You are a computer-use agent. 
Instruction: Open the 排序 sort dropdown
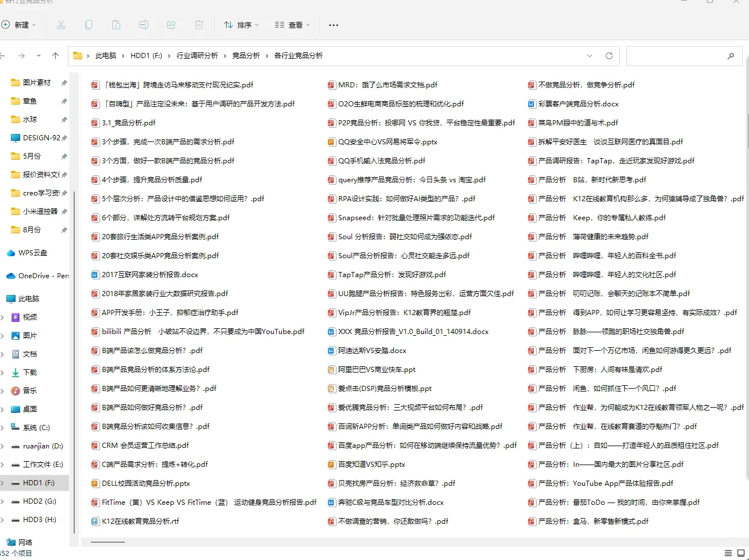click(241, 25)
